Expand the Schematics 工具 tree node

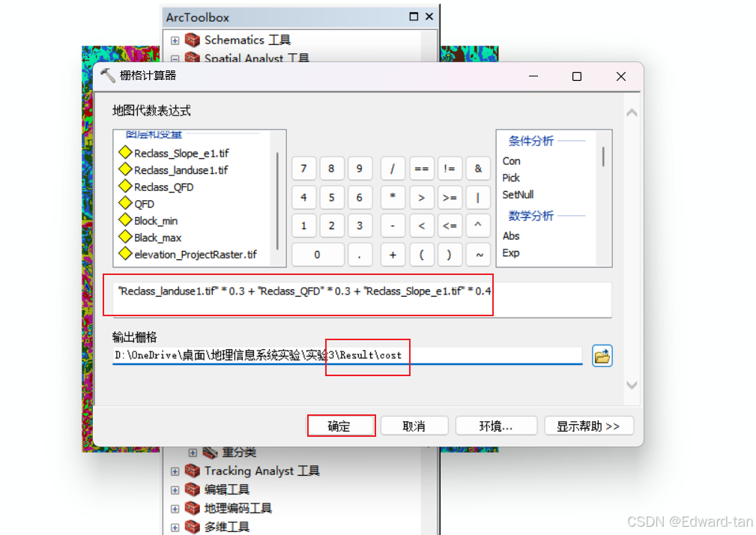(x=175, y=40)
